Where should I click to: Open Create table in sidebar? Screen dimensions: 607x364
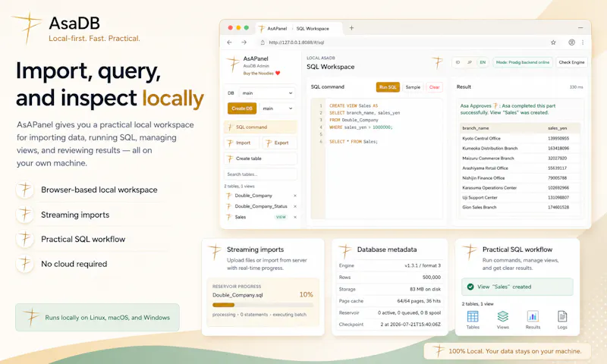coord(260,158)
